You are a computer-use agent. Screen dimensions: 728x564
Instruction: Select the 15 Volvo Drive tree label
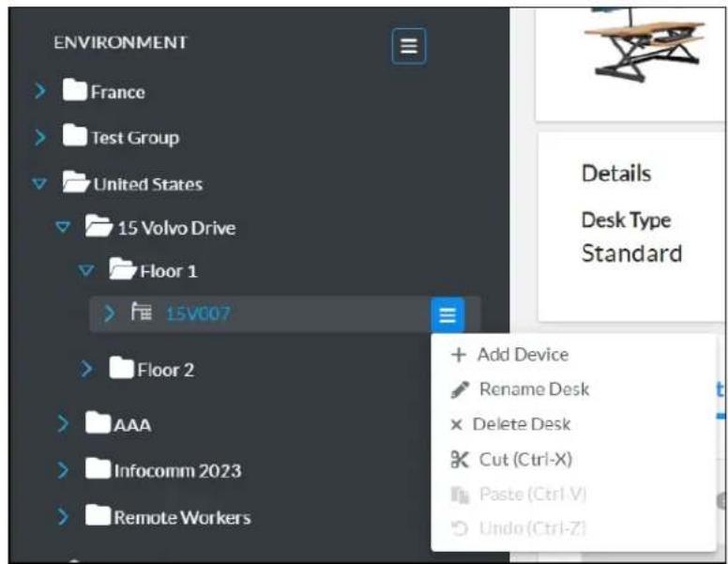coord(176,228)
